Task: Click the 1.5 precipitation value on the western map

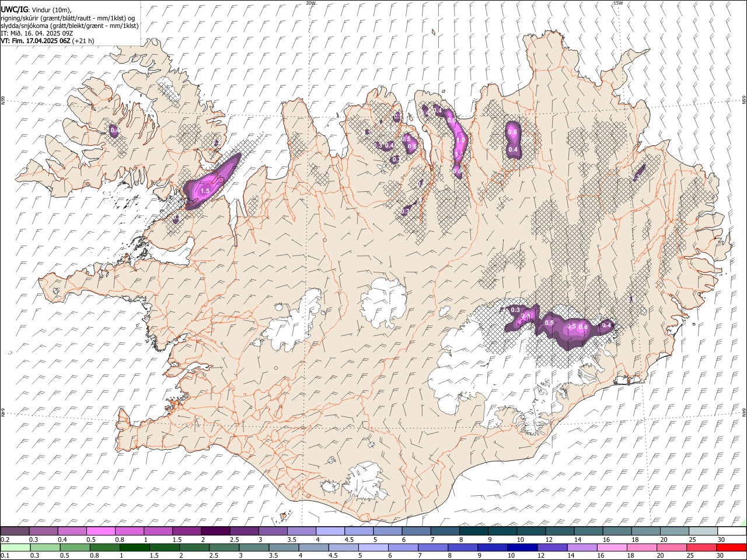Action: 205,191
